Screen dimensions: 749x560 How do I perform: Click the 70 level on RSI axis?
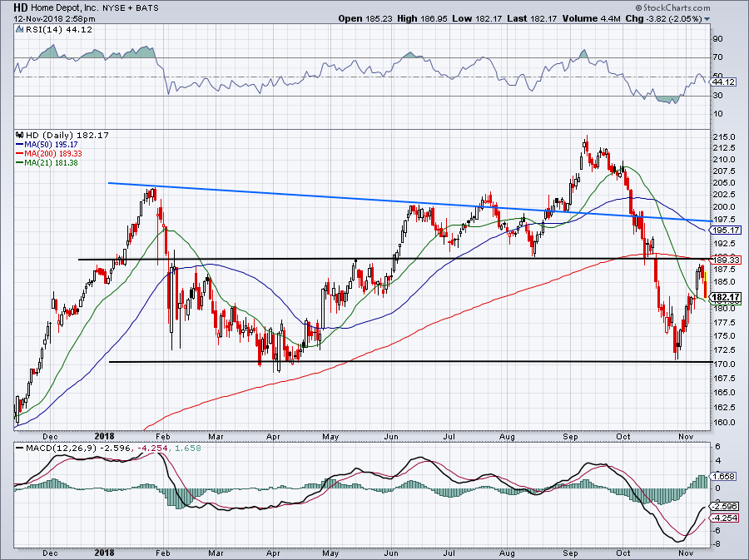tap(717, 57)
